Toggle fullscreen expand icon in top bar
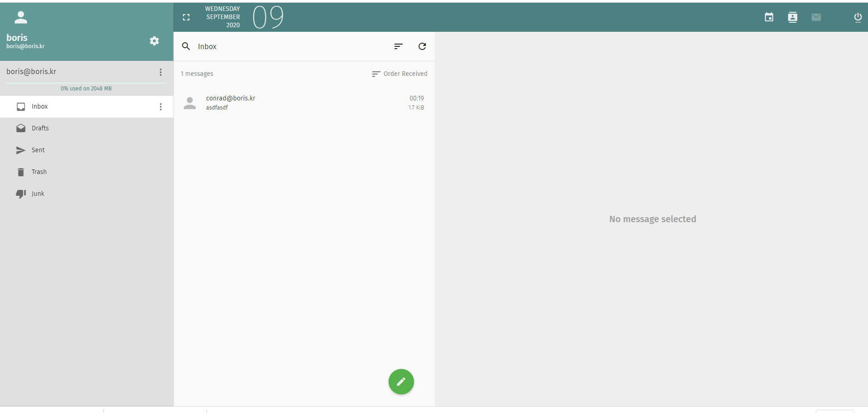The height and width of the screenshot is (413, 868). pyautogui.click(x=186, y=17)
